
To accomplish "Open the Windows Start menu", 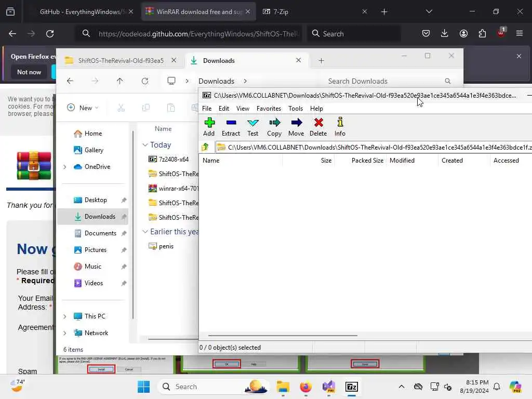I will coord(143,387).
